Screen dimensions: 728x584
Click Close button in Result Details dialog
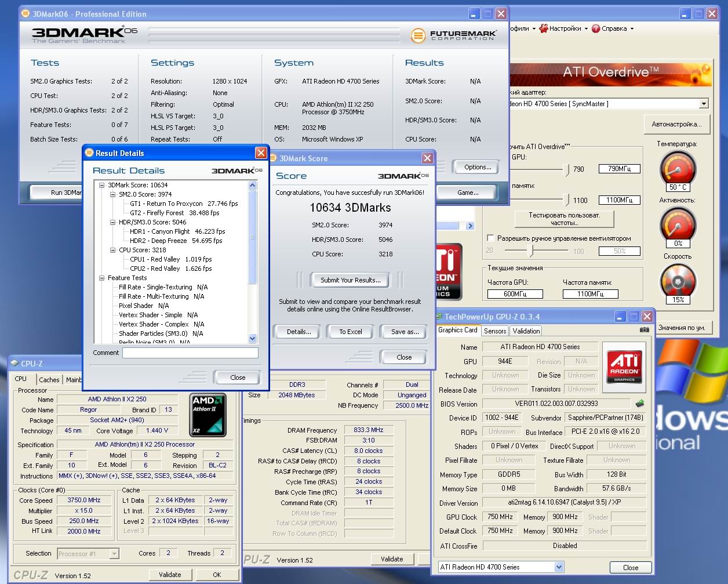(x=238, y=378)
